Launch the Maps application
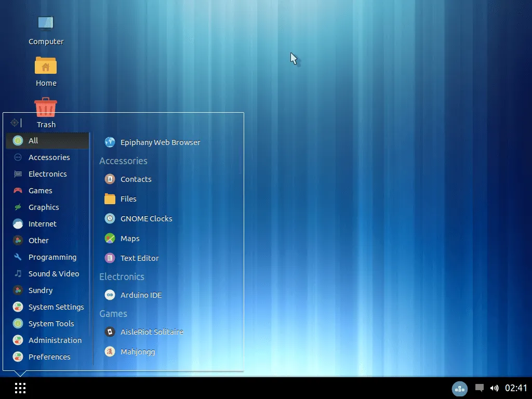532x399 pixels. [129, 238]
